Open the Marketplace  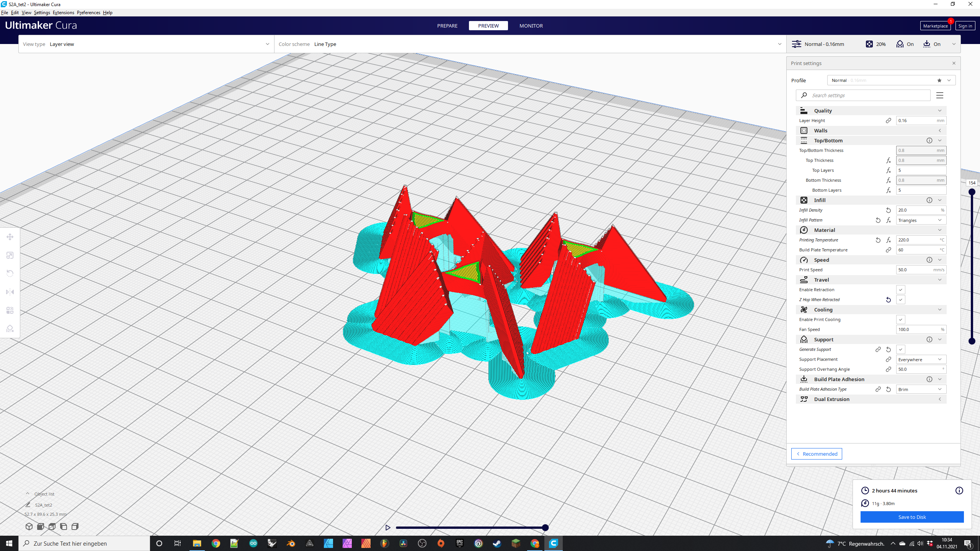935,26
